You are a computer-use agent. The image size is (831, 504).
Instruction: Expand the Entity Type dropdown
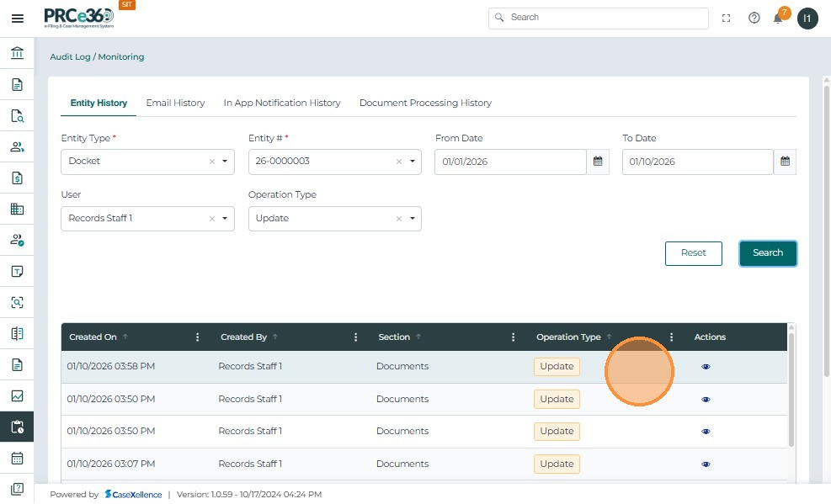pos(225,162)
